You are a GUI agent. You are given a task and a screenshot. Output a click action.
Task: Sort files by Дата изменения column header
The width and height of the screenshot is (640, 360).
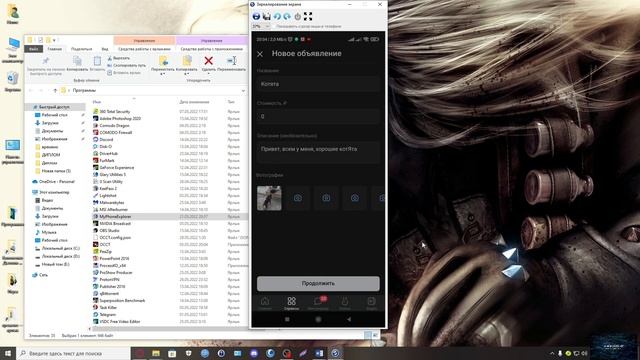click(194, 102)
